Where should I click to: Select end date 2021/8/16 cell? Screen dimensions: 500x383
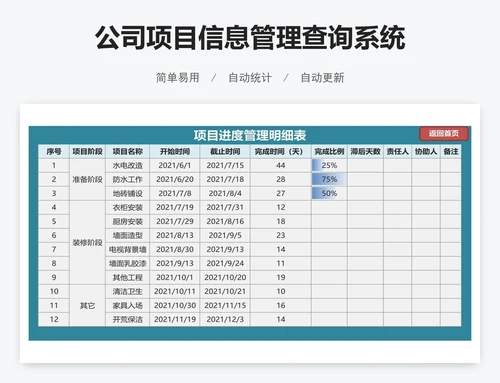pos(225,221)
